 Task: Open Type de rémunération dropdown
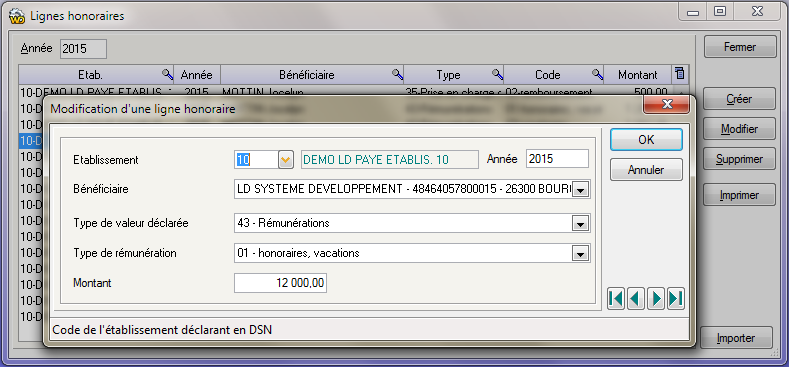click(581, 254)
